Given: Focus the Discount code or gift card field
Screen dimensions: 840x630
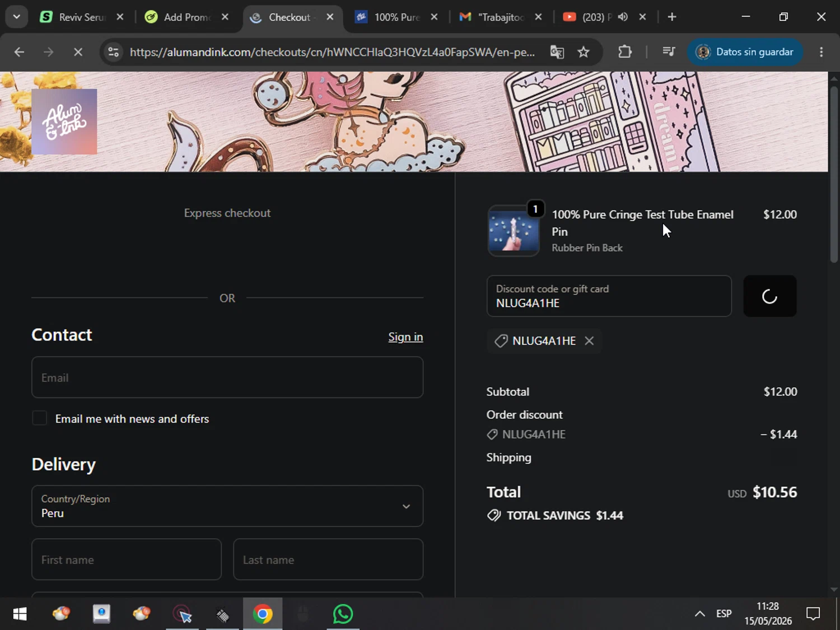Looking at the screenshot, I should pyautogui.click(x=609, y=296).
